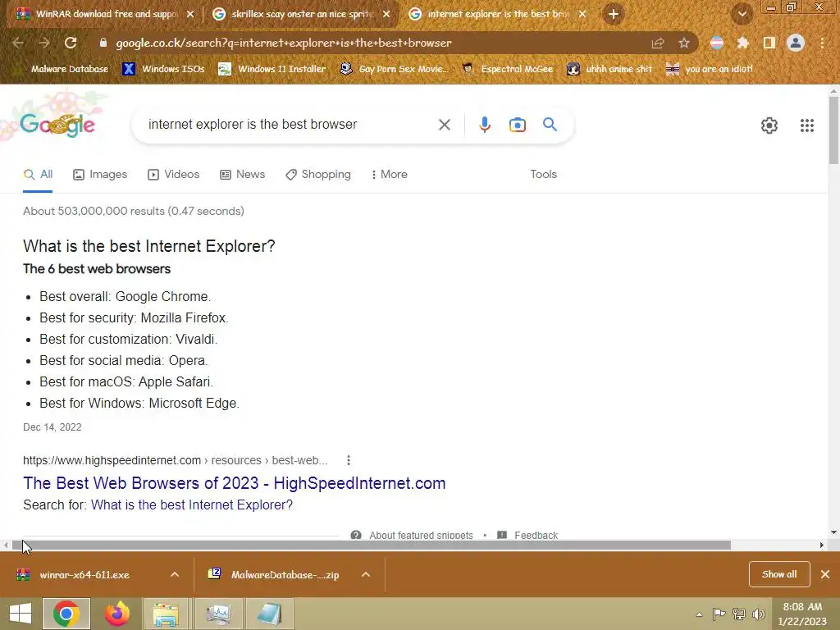Open the you are an idiot bookmark

[x=710, y=69]
